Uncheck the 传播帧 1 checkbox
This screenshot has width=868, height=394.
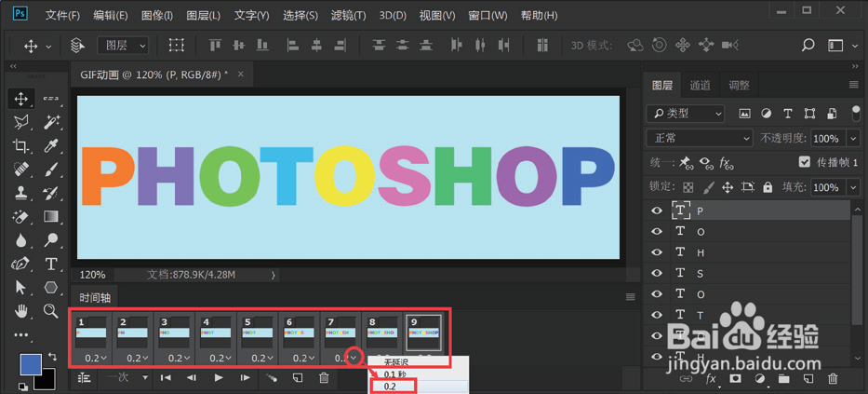click(x=805, y=162)
